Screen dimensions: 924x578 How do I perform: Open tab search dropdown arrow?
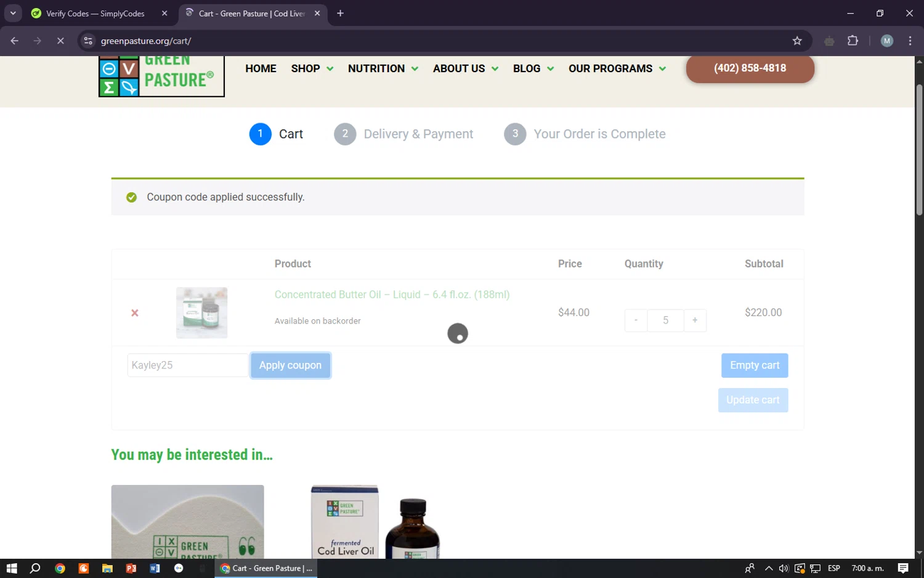click(x=13, y=13)
